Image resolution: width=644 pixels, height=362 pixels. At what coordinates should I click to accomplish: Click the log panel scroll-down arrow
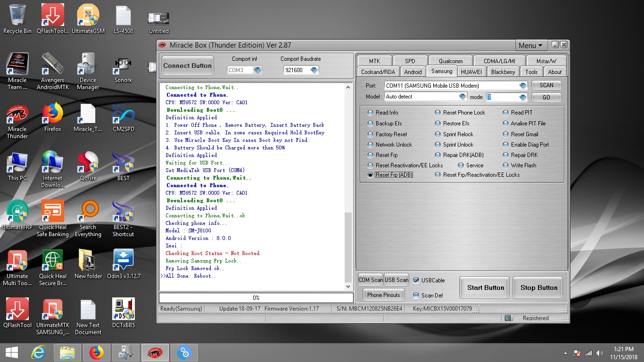coord(348,286)
